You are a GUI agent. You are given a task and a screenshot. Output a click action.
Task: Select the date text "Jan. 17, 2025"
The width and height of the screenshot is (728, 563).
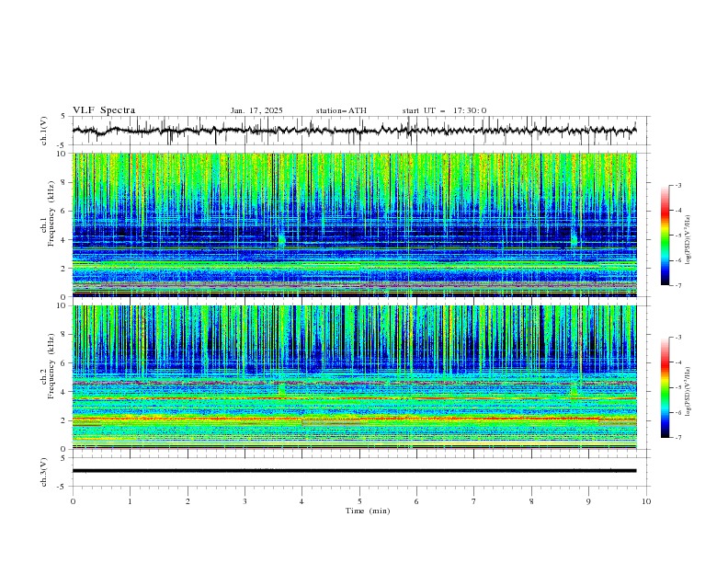point(256,110)
